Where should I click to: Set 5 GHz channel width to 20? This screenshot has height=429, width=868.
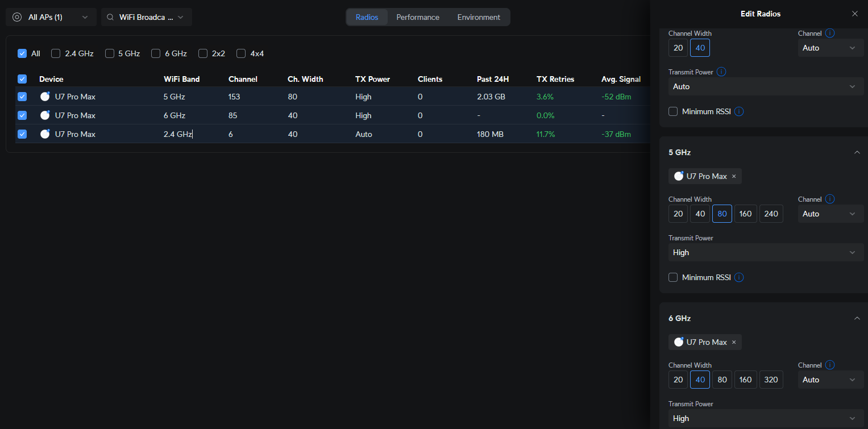coord(678,214)
